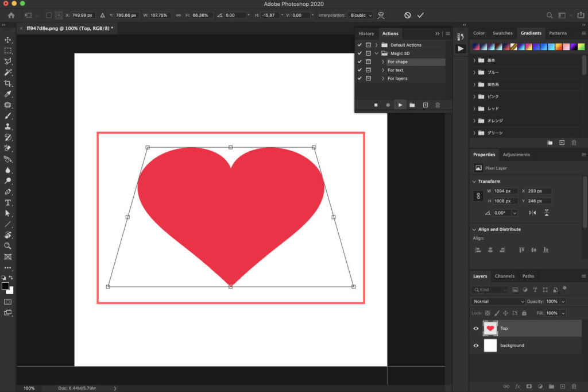
Task: Switch to the History tab
Action: (366, 33)
